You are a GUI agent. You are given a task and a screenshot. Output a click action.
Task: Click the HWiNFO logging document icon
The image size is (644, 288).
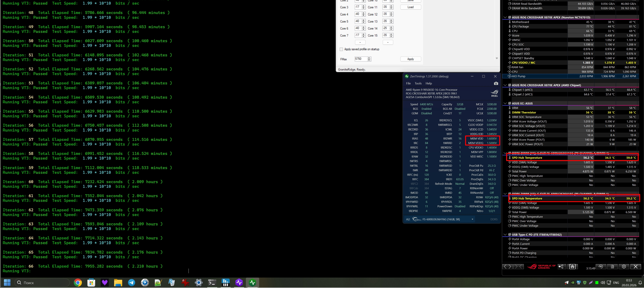point(612,267)
